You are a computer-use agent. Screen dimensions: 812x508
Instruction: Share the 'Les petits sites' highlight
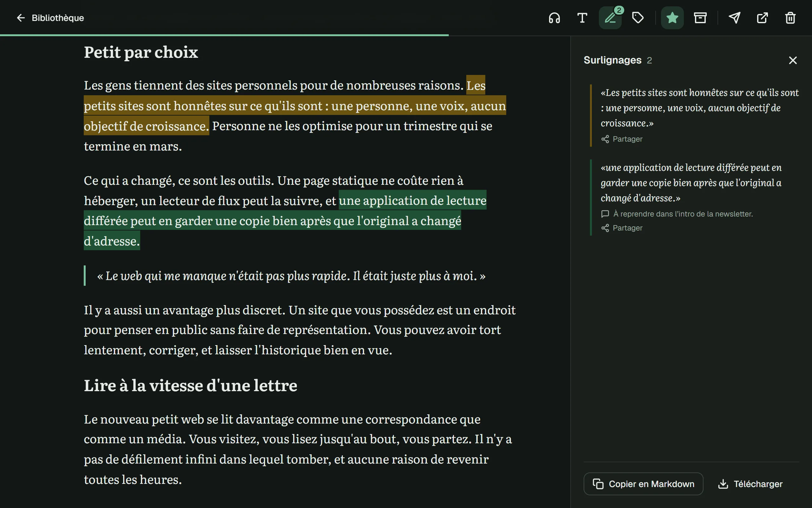point(622,139)
